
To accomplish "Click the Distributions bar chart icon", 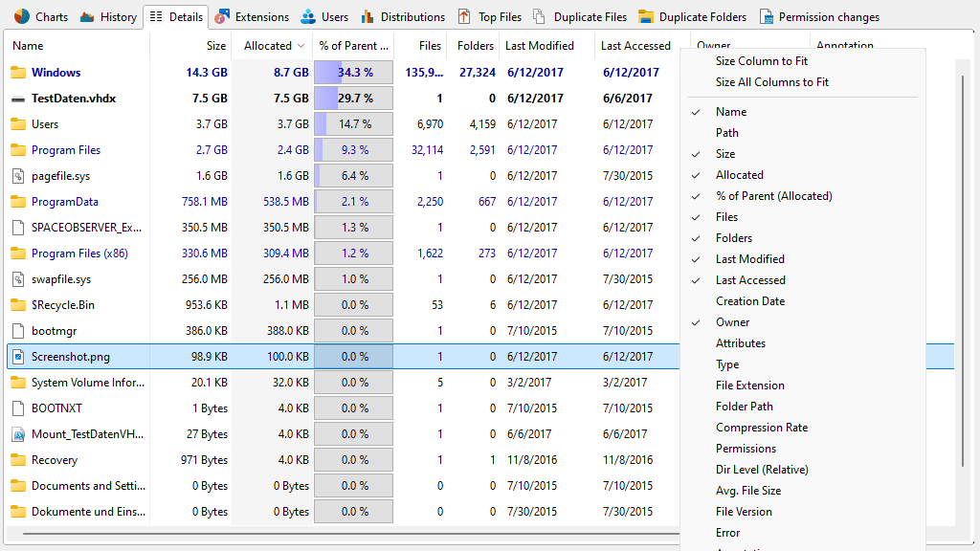I will point(367,16).
